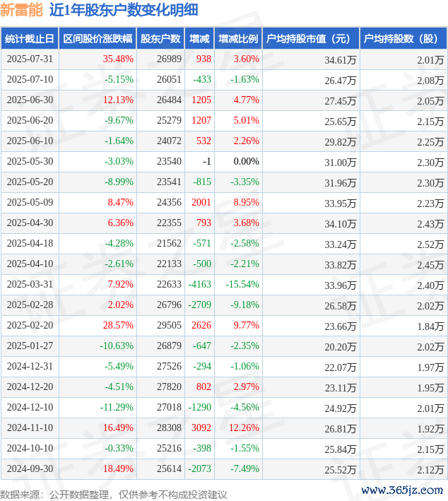The image size is (448, 501).
Task: Select shareholder count 22133
Action: [x=169, y=264]
